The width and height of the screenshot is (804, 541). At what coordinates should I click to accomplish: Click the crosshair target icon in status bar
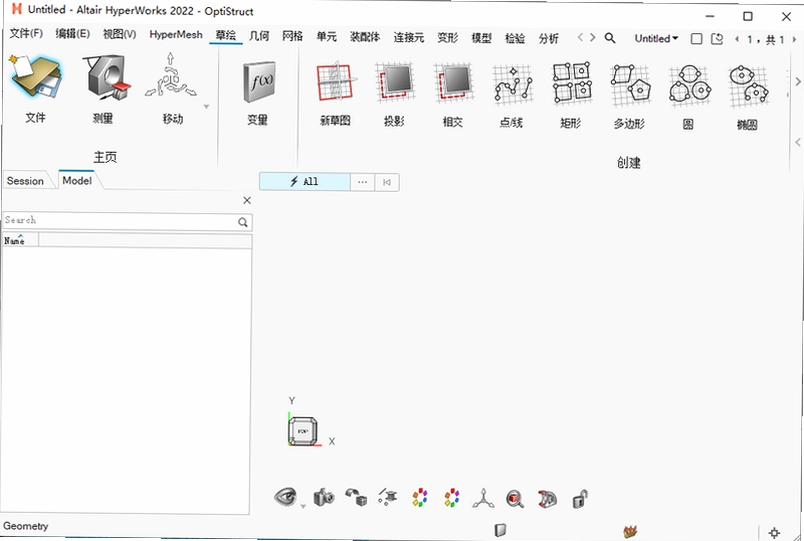pos(774,533)
